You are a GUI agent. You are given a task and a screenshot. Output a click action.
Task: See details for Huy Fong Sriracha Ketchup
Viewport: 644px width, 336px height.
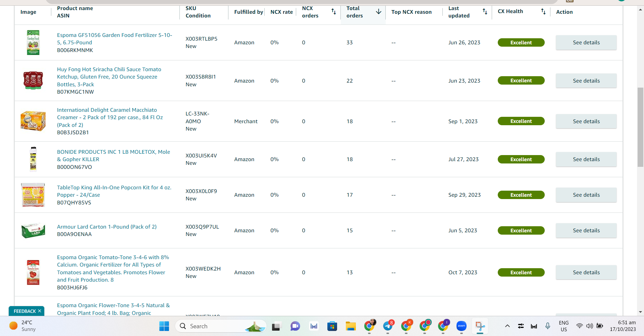pyautogui.click(x=586, y=81)
